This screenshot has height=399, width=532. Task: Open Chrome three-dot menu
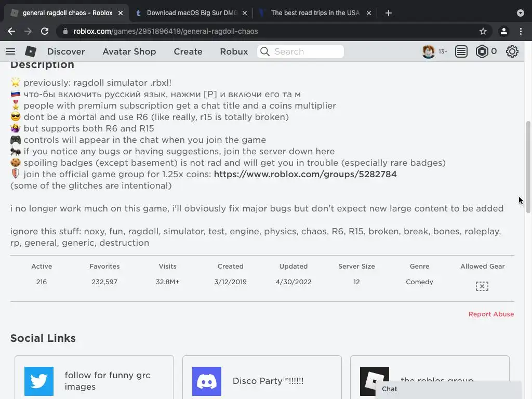(x=521, y=31)
